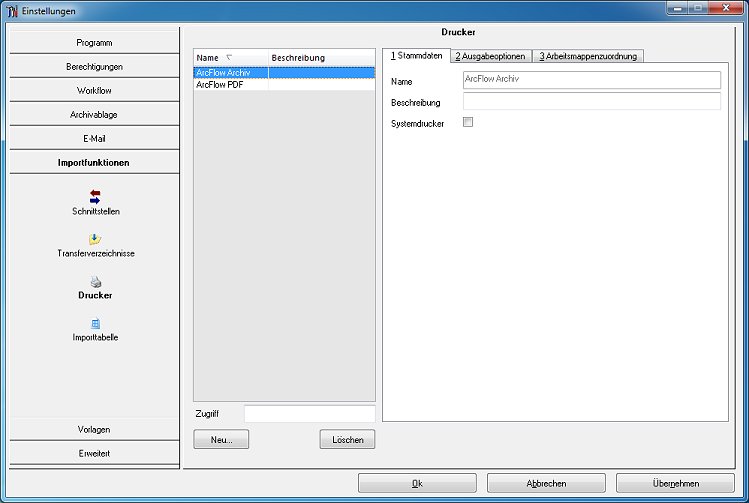Click the Abbrechen button
Screen dimensions: 749x503
tap(546, 483)
